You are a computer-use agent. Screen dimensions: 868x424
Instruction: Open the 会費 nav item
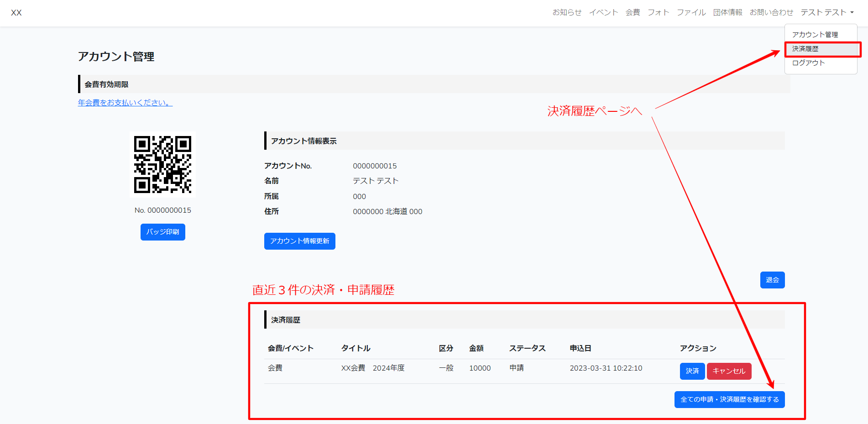[x=633, y=12]
